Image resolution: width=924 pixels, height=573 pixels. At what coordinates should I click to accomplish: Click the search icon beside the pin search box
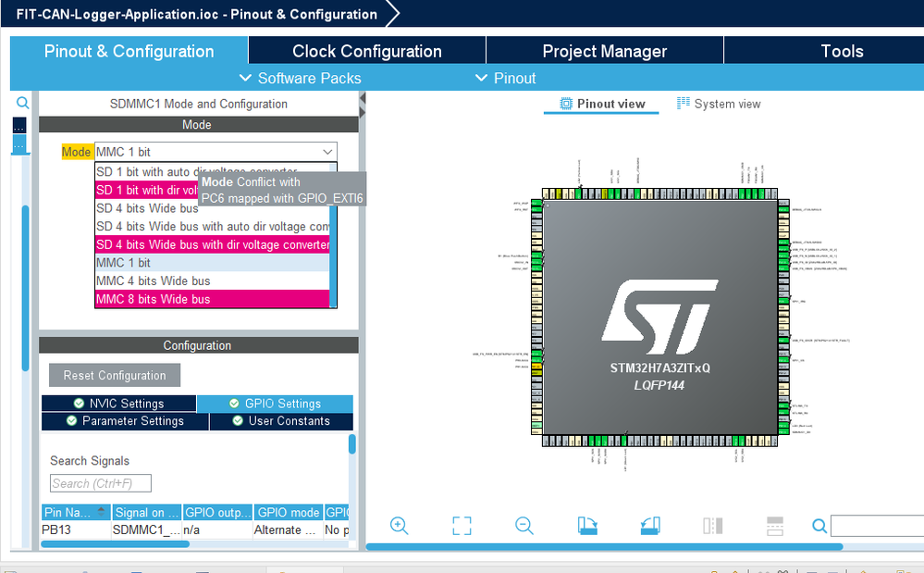tap(819, 525)
